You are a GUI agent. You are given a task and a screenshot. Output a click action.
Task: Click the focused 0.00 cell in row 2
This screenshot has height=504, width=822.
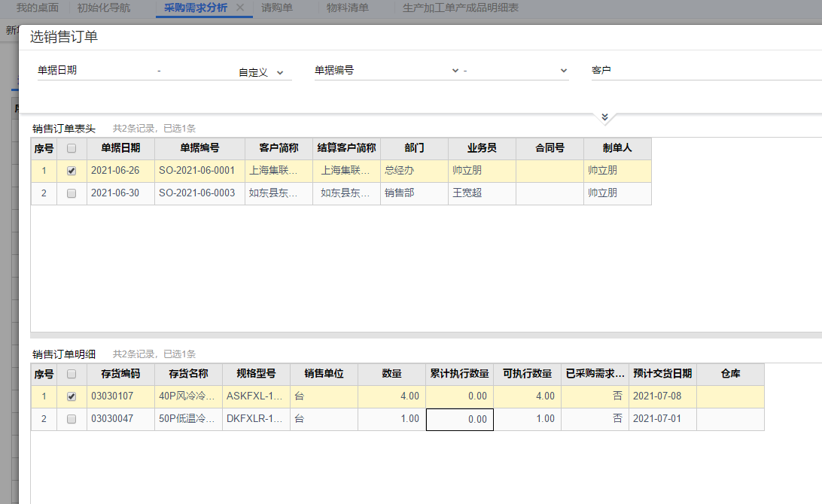tap(460, 420)
